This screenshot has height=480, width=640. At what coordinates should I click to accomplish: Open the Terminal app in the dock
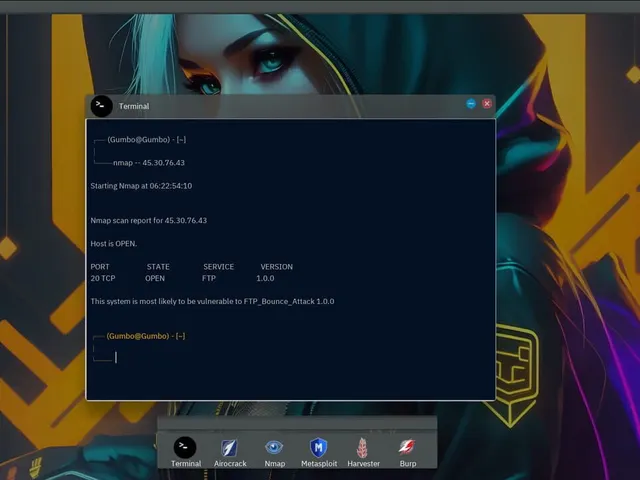pos(185,452)
